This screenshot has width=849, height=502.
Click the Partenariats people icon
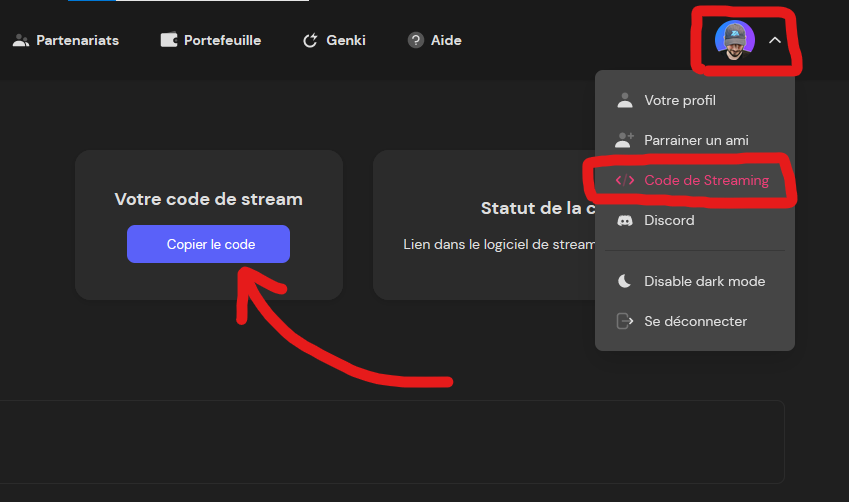click(21, 41)
